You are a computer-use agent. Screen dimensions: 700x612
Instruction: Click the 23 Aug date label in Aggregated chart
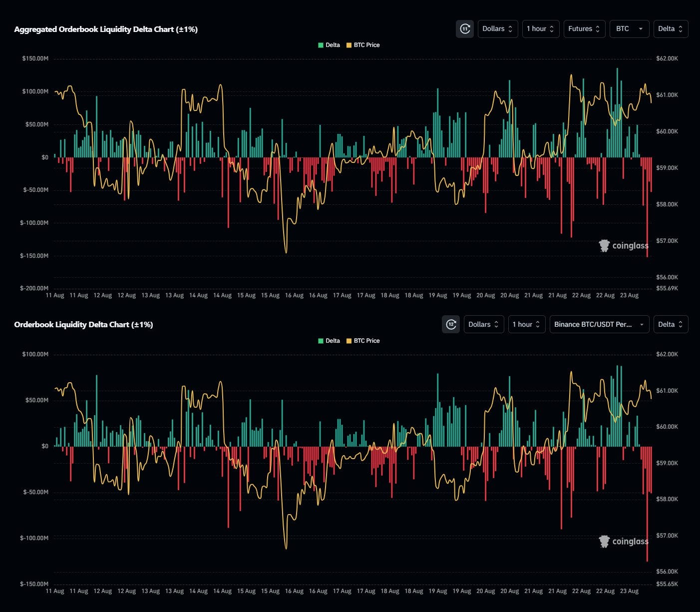pyautogui.click(x=629, y=295)
